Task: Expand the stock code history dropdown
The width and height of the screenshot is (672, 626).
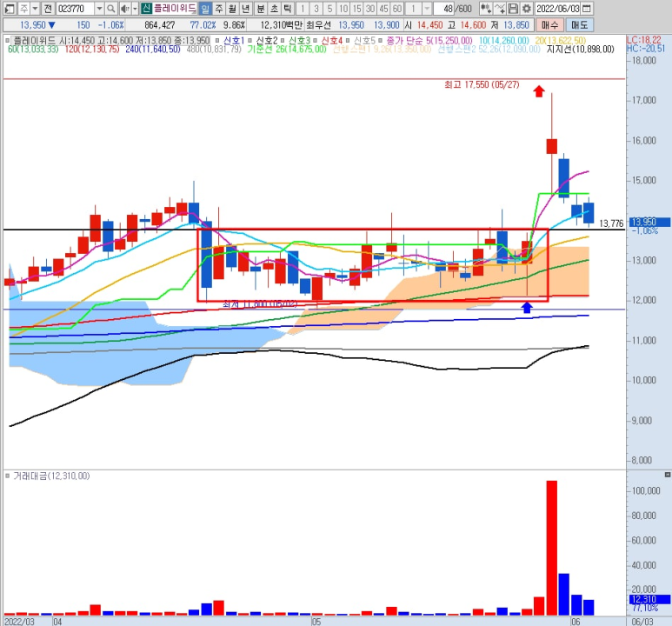Action: pos(99,8)
